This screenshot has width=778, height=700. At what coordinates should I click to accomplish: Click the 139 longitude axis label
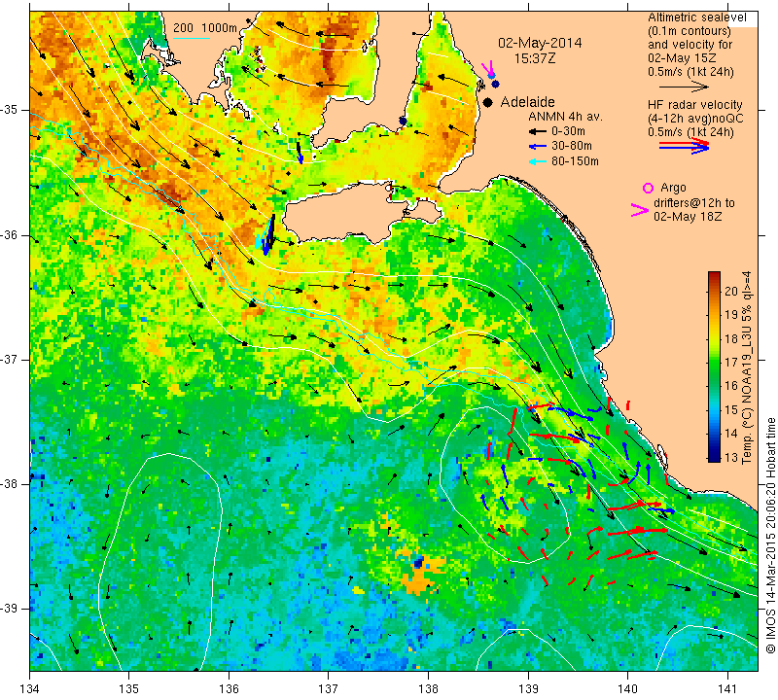click(528, 689)
